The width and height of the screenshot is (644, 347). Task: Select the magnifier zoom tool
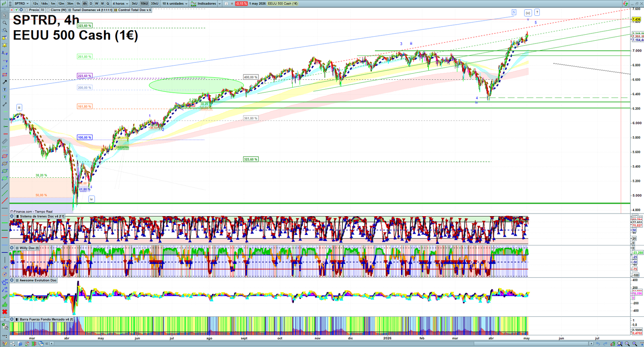[4, 23]
